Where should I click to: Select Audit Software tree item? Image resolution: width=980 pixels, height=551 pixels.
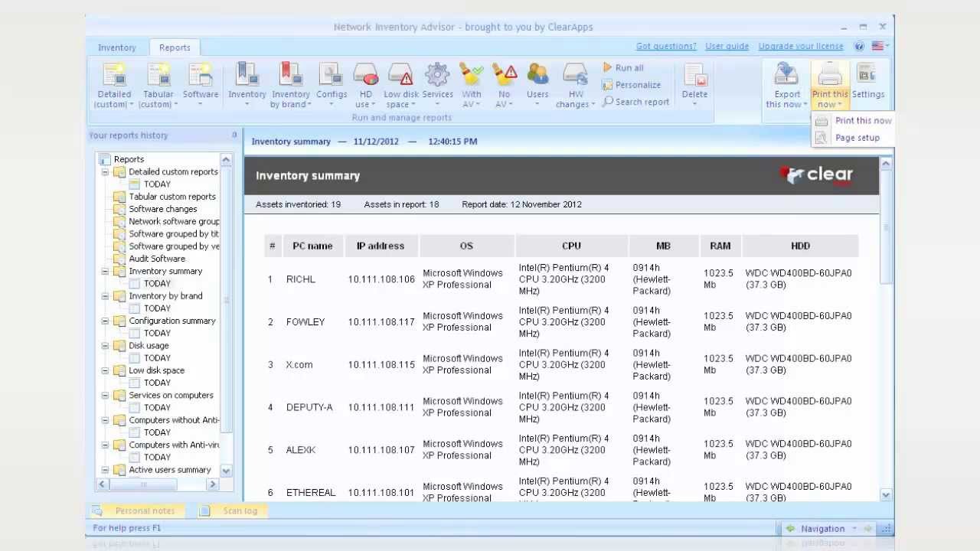[157, 259]
